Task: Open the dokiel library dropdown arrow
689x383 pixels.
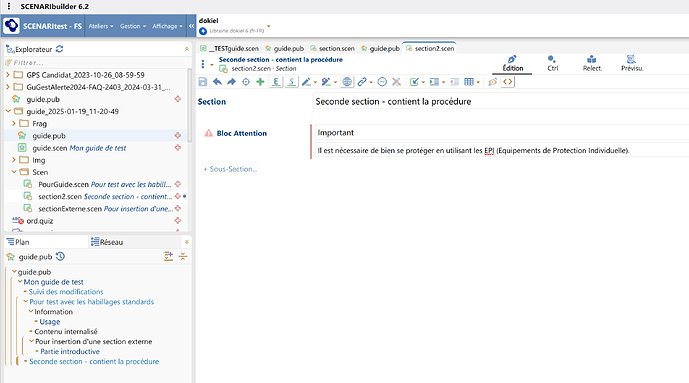Action: pos(268,26)
